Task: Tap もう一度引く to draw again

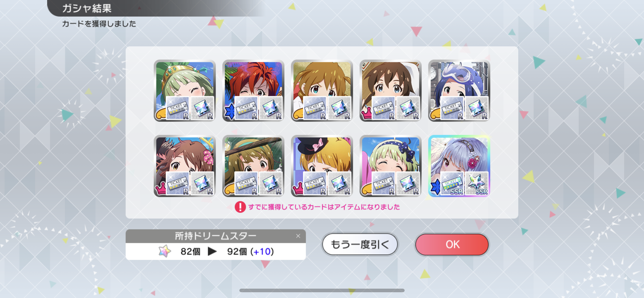Action: (360, 244)
